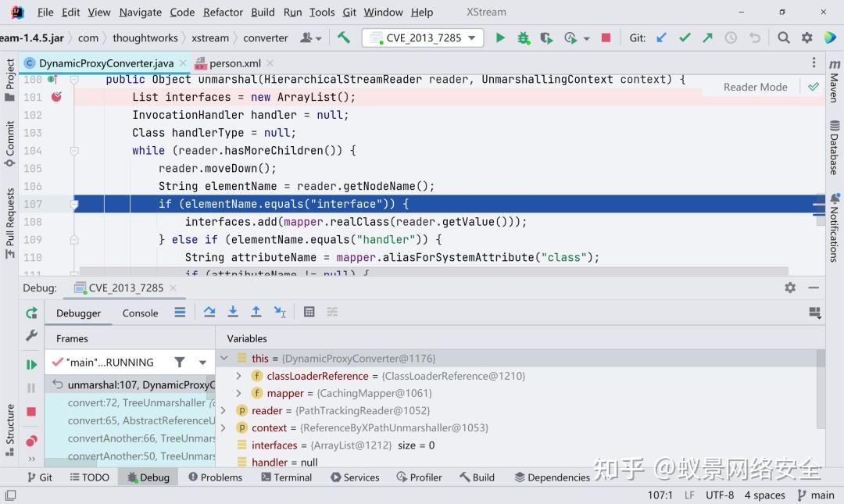Click the Step Out debug icon

pyautogui.click(x=256, y=312)
